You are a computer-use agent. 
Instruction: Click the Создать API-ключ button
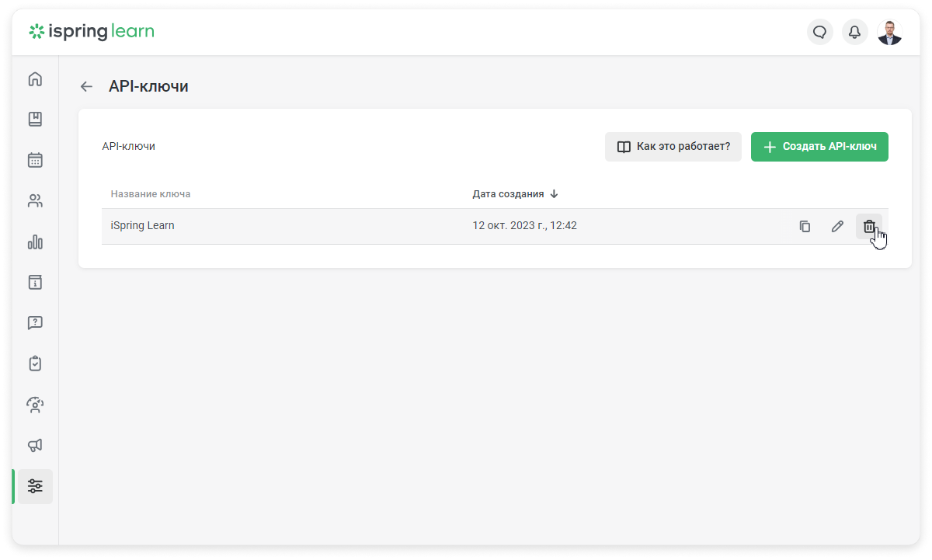pos(819,147)
